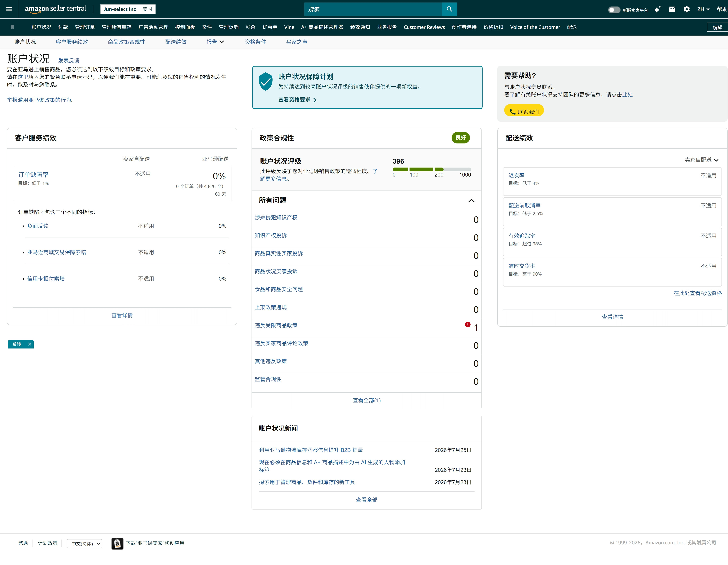Open Customer Reviews menu item
This screenshot has height=565, width=728.
[x=424, y=27]
